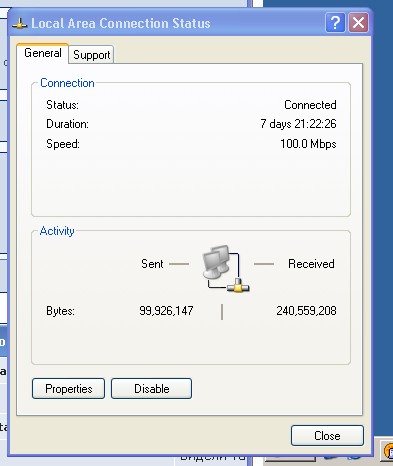This screenshot has height=466, width=393.
Task: Click the 100.0 Mbps speed value
Action: click(x=308, y=144)
